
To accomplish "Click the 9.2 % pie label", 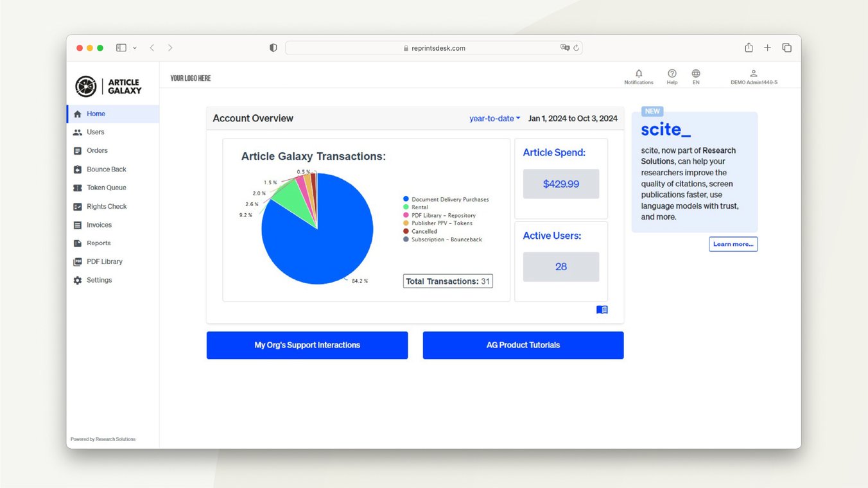I will [246, 215].
